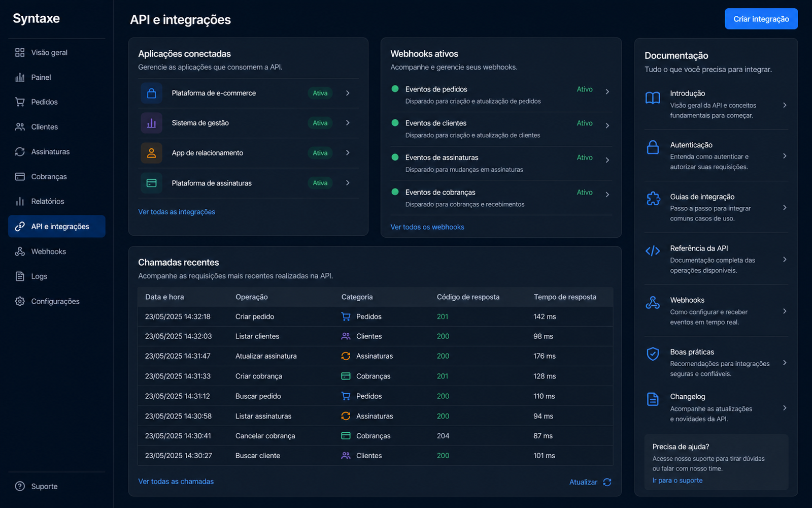
Task: Click the Webhooks icon in the sidebar
Action: pyautogui.click(x=20, y=251)
